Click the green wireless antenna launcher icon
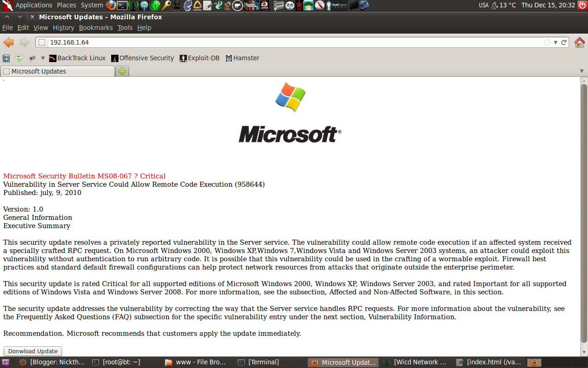Viewport: 588px width, 368px height. (x=133, y=6)
